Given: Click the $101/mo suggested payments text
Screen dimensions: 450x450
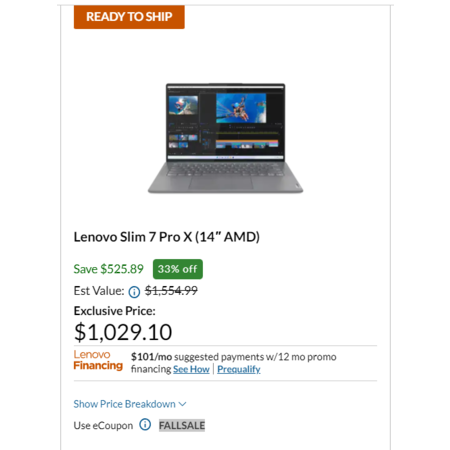Looking at the screenshot, I should pyautogui.click(x=234, y=357).
